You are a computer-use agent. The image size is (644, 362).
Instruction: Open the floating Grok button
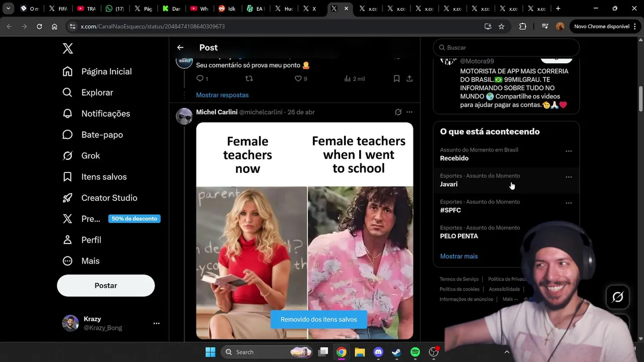[x=618, y=297]
